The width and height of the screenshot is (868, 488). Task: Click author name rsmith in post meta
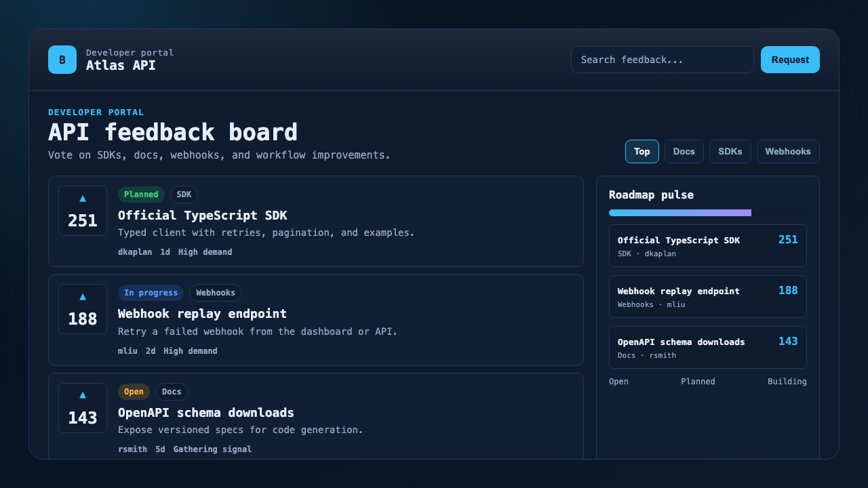[132, 449]
